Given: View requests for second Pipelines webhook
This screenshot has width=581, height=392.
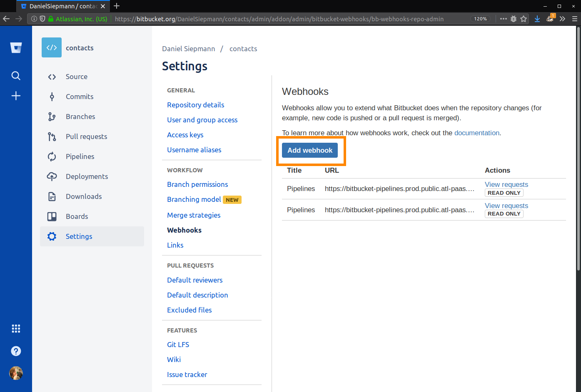Looking at the screenshot, I should pyautogui.click(x=506, y=206).
